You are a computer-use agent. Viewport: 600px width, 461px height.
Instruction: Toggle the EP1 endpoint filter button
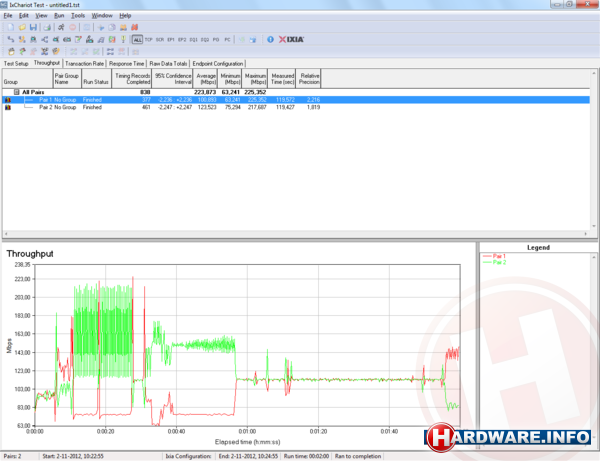tap(168, 39)
